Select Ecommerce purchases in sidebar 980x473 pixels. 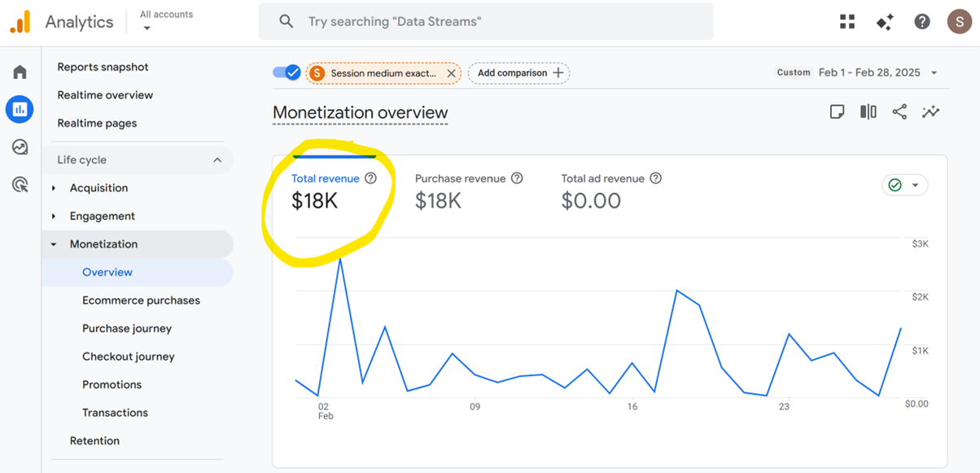click(x=141, y=300)
